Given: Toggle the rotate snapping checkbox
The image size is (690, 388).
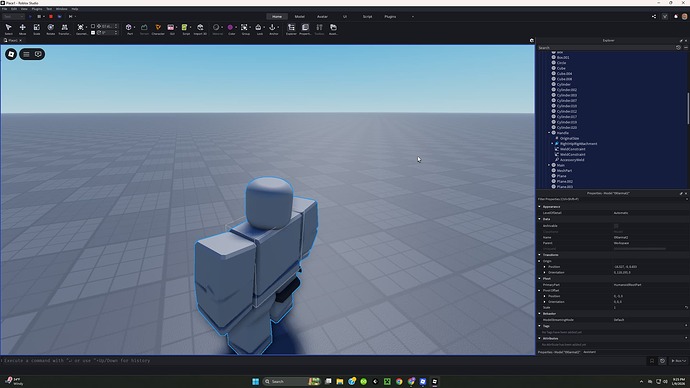Looking at the screenshot, I should (x=93, y=33).
